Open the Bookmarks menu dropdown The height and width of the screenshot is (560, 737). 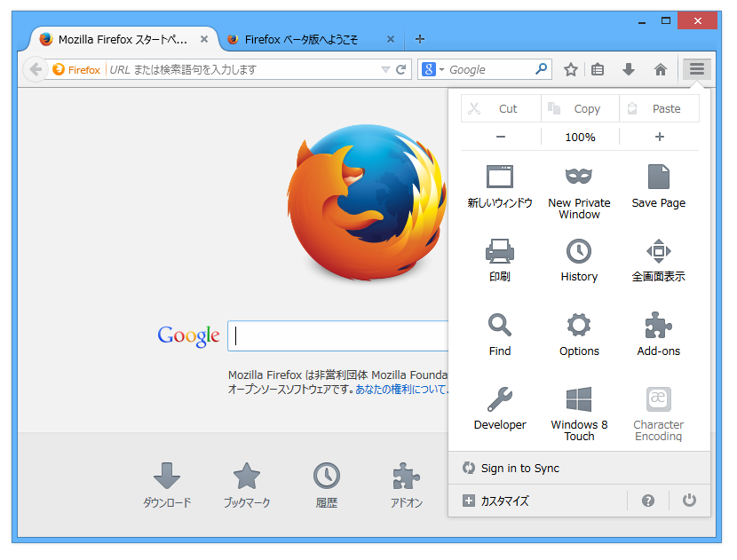(x=598, y=69)
